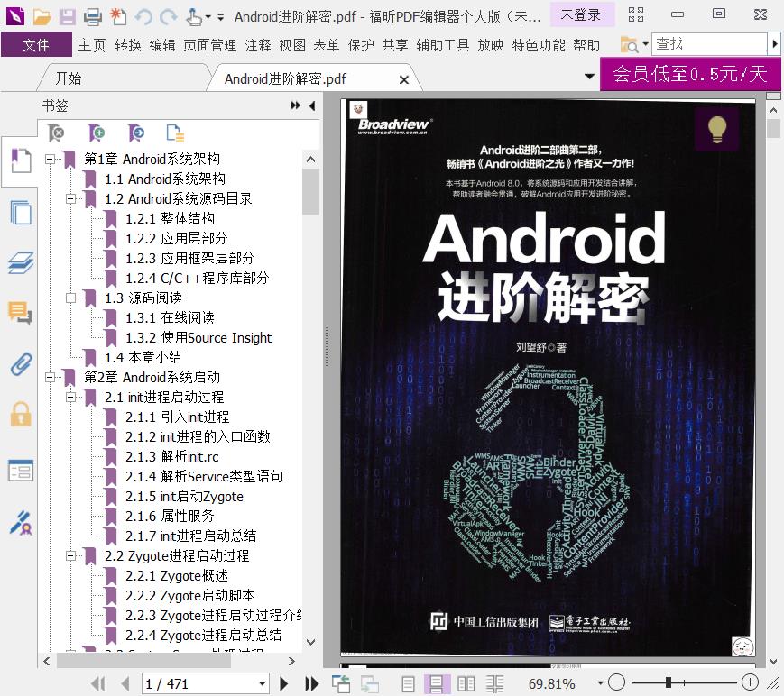Select continuous facing view mode
Viewport: 784px width, 696px height.
pyautogui.click(x=495, y=683)
